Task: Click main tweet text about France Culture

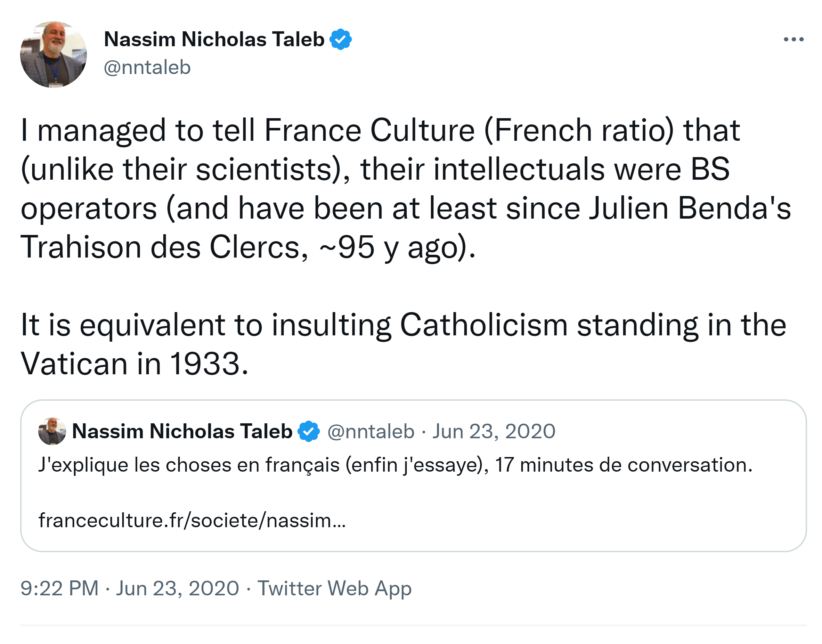Action: pos(380,130)
